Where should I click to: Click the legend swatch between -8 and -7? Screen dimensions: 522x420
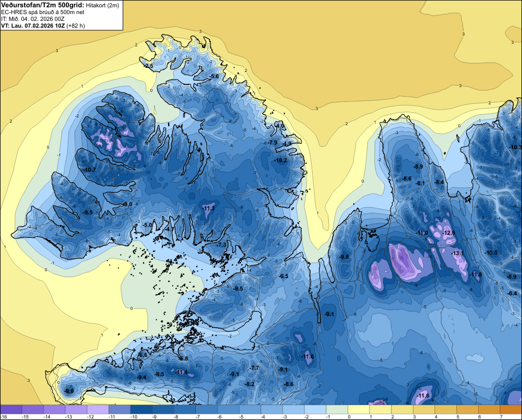click(x=185, y=409)
